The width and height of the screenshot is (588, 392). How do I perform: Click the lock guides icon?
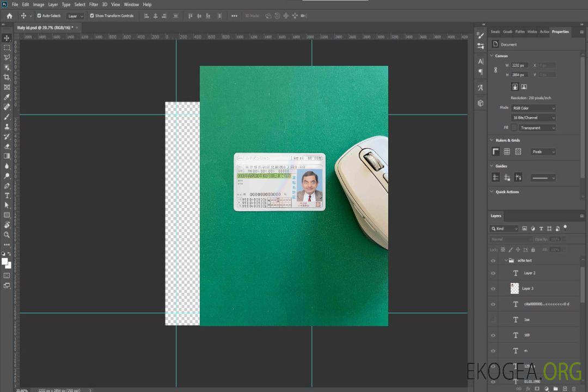pos(507,178)
